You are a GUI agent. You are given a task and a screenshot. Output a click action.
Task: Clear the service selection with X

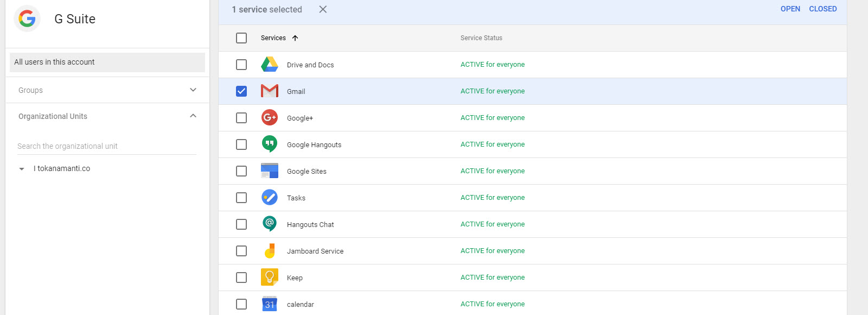(323, 9)
